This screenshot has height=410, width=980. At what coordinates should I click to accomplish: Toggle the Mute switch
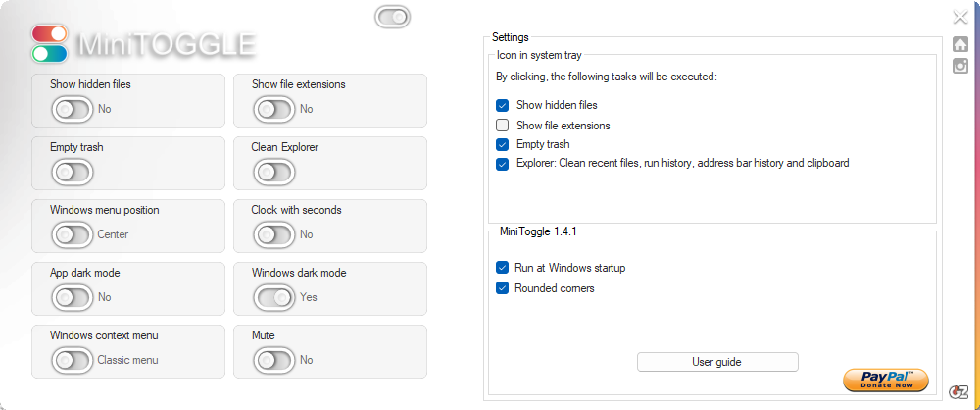[x=273, y=360]
